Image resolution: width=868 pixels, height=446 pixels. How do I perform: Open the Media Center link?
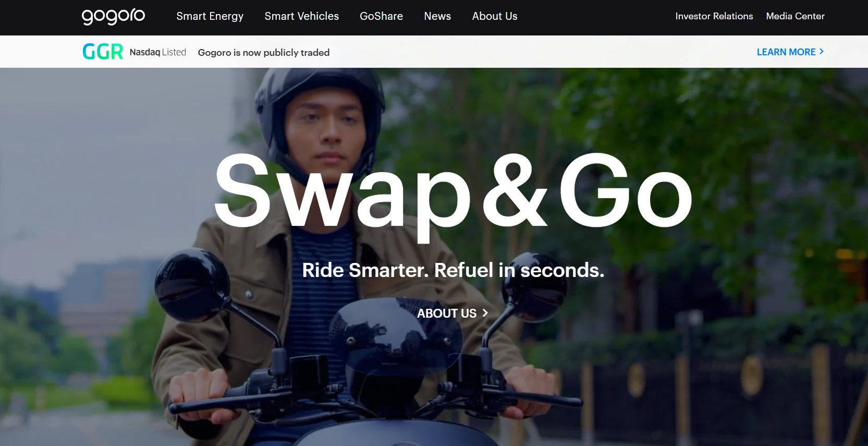pos(795,16)
